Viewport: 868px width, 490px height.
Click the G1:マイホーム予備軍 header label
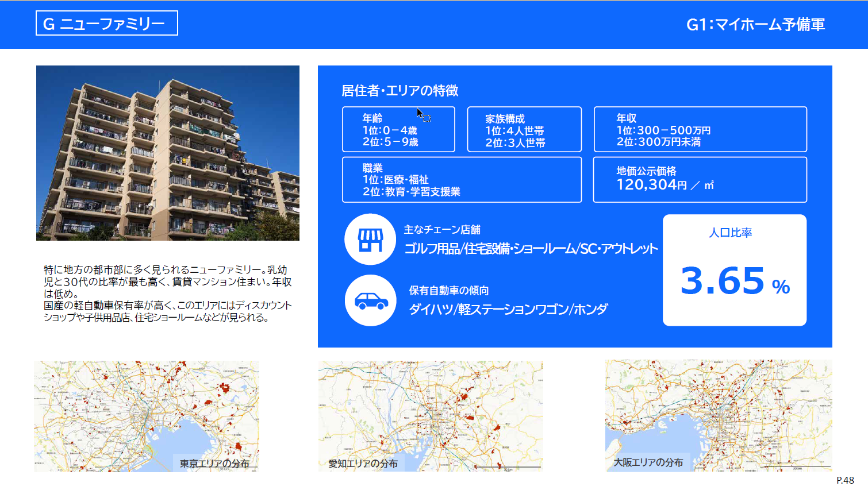(755, 25)
